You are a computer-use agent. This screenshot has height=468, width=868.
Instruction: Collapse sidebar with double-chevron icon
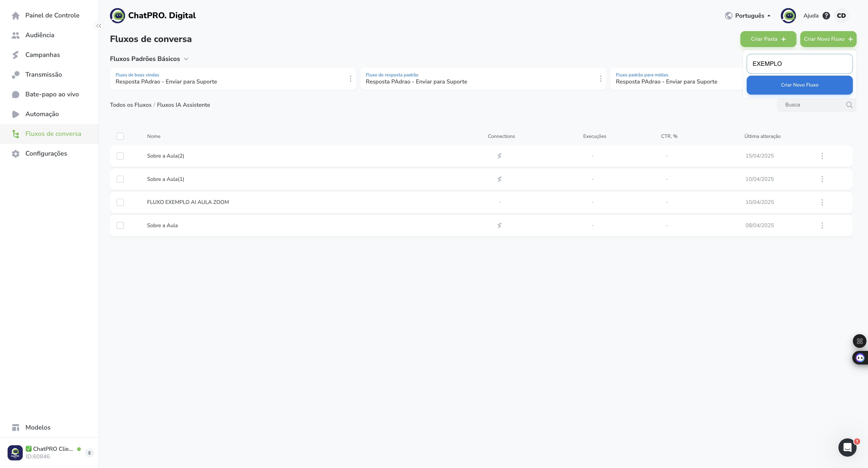pos(99,26)
